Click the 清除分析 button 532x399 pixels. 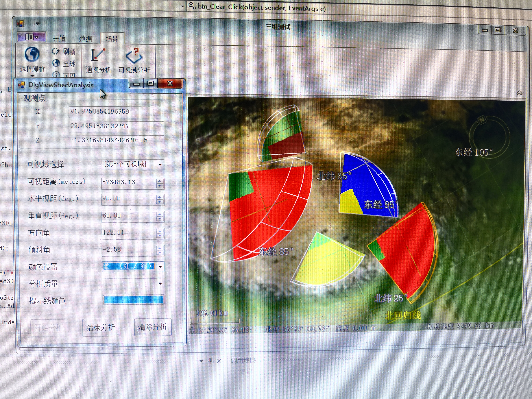point(153,327)
